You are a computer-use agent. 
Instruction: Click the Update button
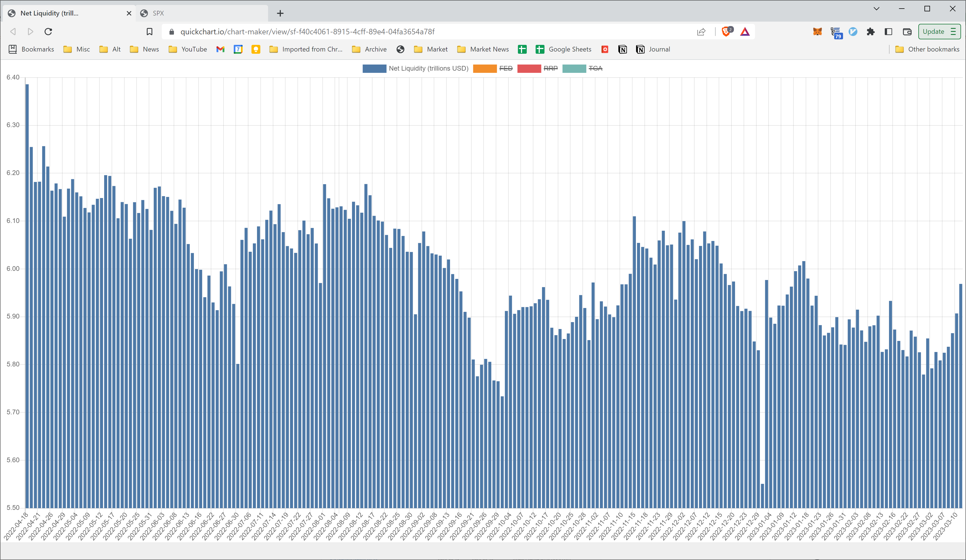tap(933, 31)
